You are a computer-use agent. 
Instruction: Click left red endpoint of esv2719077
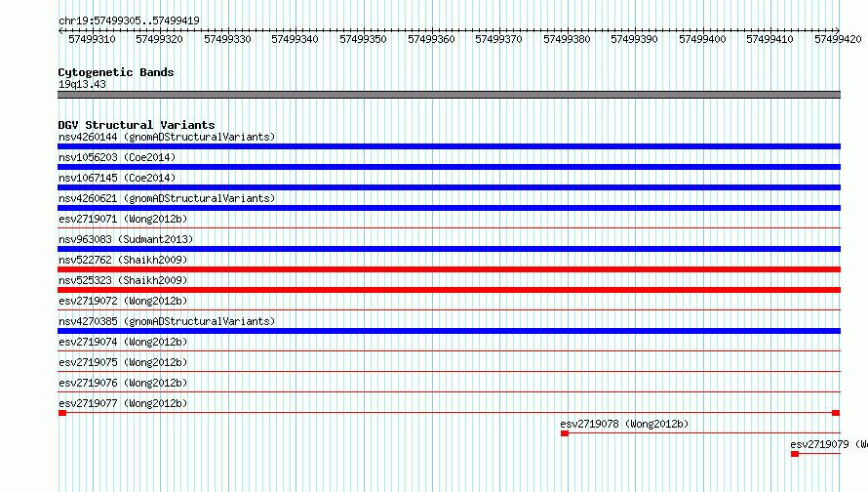pyautogui.click(x=62, y=413)
